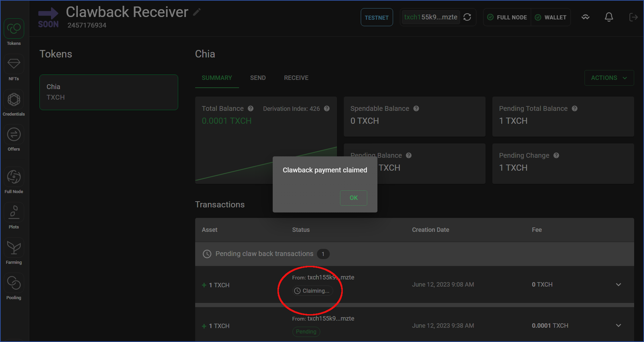Image resolution: width=644 pixels, height=342 pixels.
Task: Click the 0.0001 TXCH total balance value
Action: pyautogui.click(x=227, y=121)
